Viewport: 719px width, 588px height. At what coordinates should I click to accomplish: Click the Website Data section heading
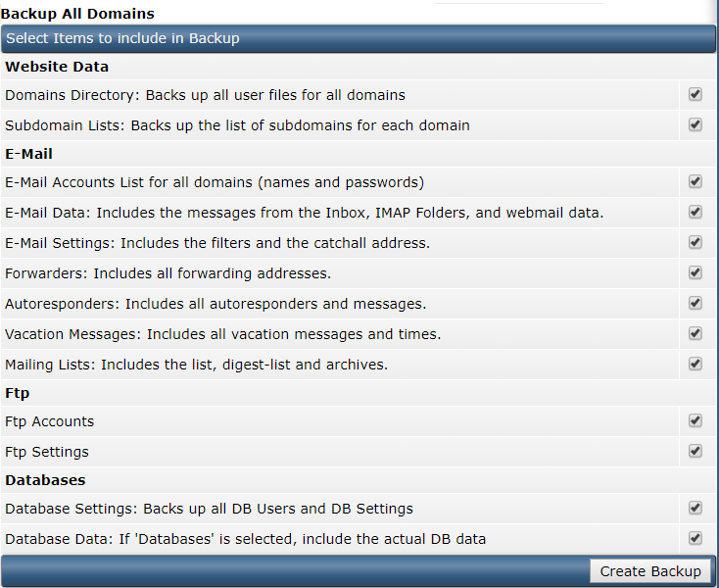click(57, 67)
